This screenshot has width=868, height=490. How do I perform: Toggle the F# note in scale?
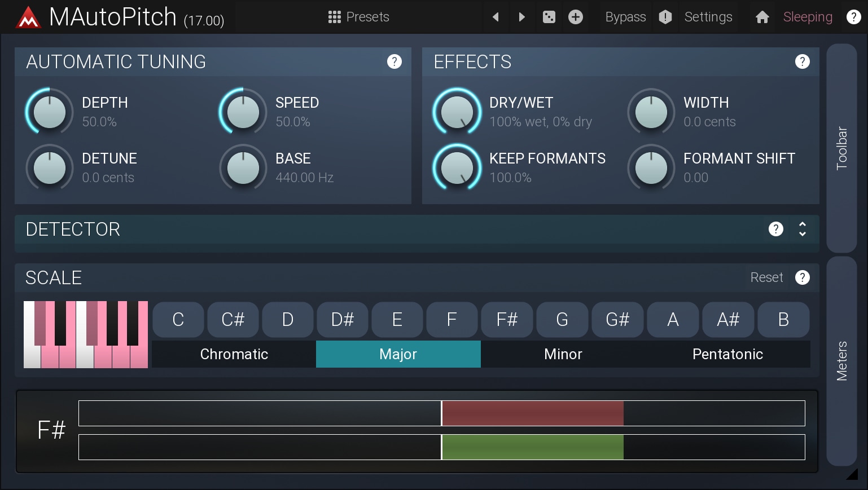click(x=506, y=320)
